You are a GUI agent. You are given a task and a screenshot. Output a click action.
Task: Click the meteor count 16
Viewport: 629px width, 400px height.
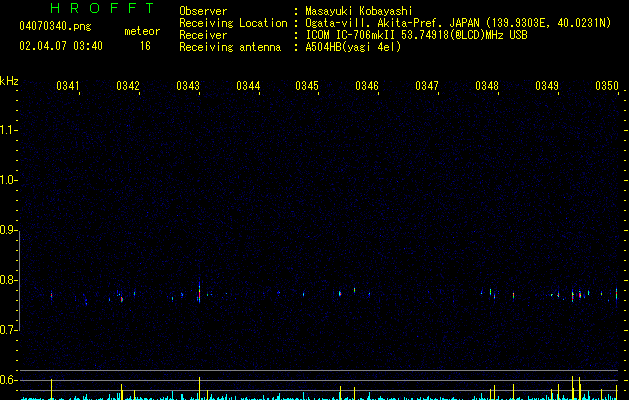[145, 46]
